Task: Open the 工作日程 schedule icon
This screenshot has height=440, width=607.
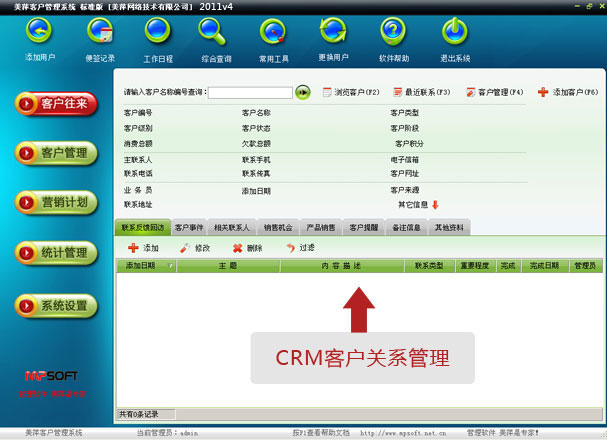Action: coord(158,31)
